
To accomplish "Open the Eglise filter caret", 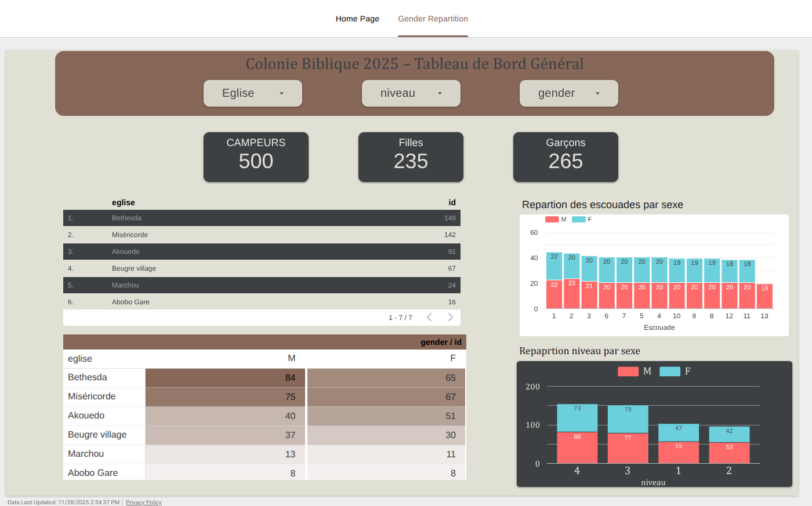I will click(x=282, y=93).
